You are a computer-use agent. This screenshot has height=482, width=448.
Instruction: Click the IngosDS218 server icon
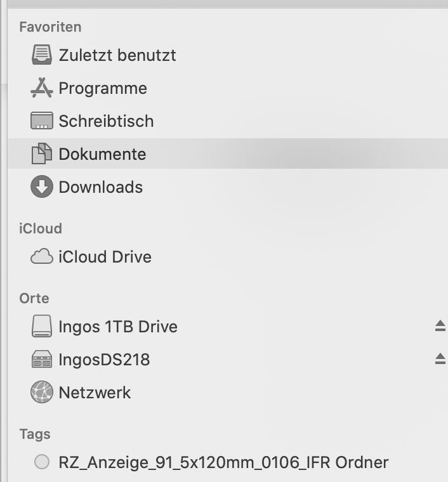pos(42,360)
